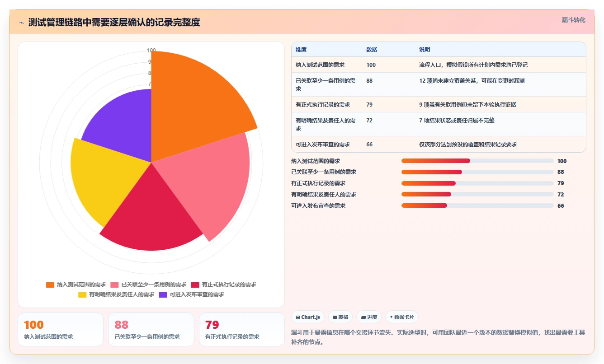Screen dimensions: 604x364
Task: Click the value 88 in the table
Action: click(x=369, y=81)
